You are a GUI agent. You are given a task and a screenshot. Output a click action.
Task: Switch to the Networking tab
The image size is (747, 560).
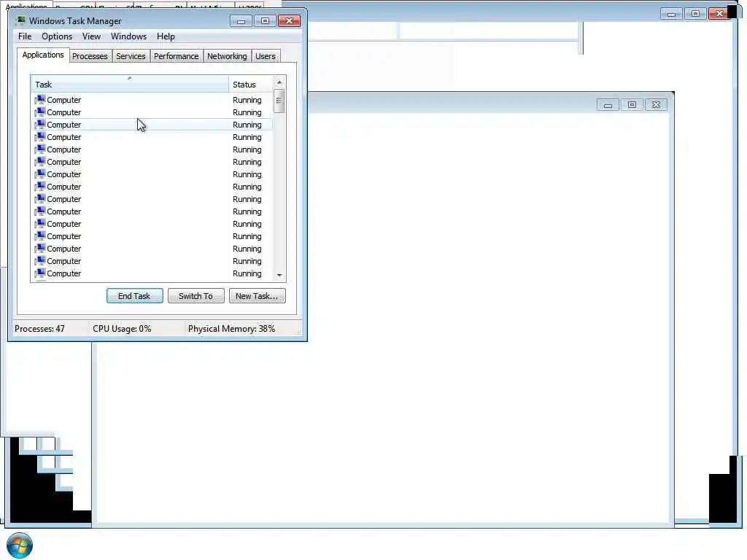pyautogui.click(x=227, y=56)
